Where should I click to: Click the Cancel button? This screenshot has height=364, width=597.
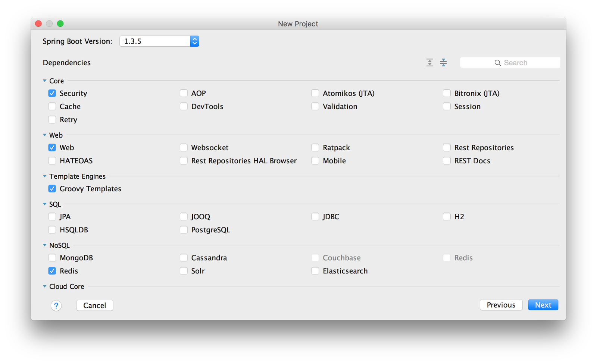(x=95, y=305)
